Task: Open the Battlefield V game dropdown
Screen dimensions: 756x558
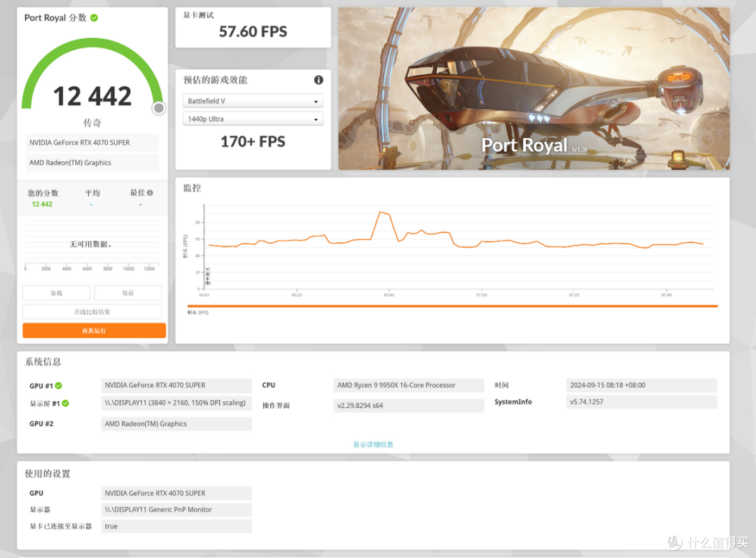Action: 253,101
